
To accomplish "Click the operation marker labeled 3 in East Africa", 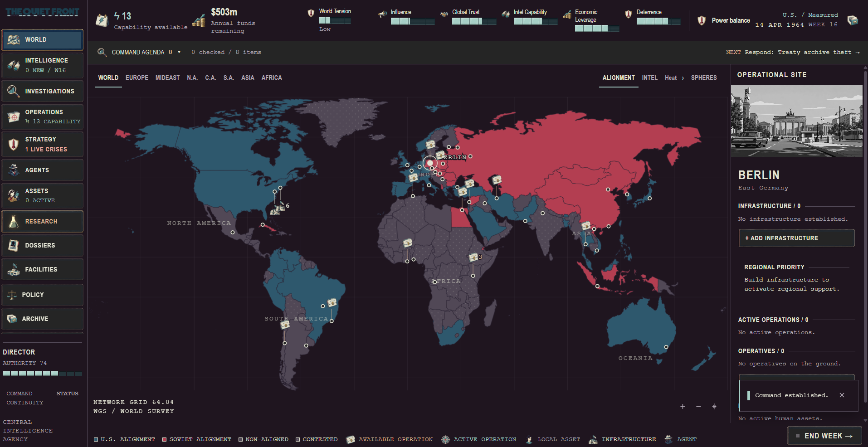I will coord(473,258).
